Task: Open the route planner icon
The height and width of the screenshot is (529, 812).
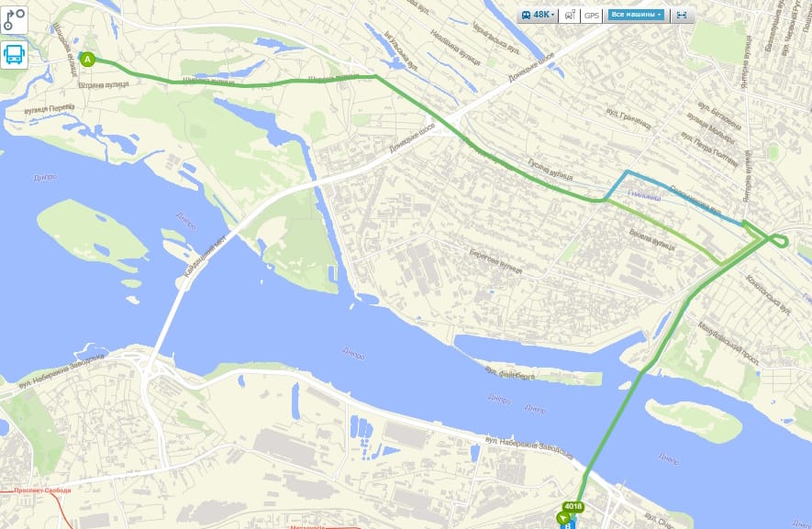Action: (x=14, y=20)
